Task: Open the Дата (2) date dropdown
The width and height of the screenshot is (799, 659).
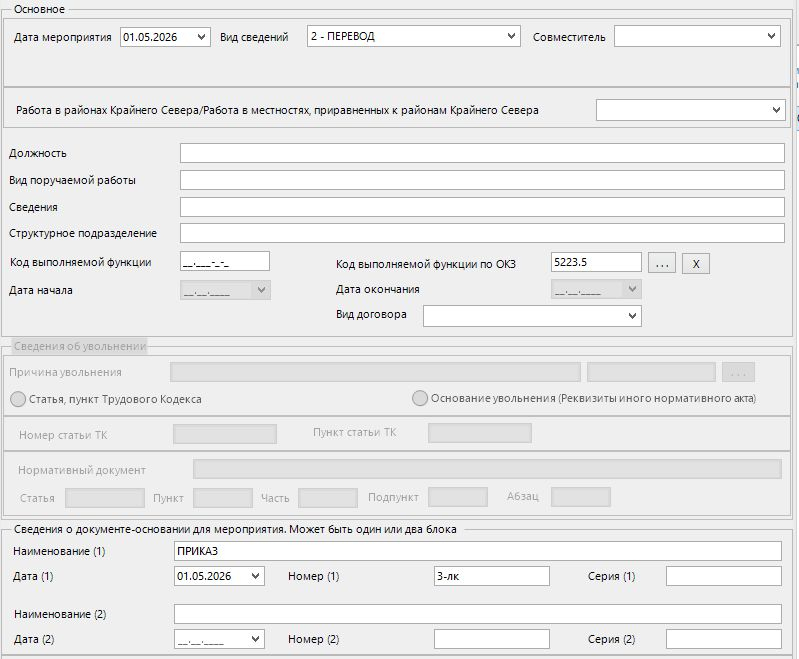Action: point(255,639)
